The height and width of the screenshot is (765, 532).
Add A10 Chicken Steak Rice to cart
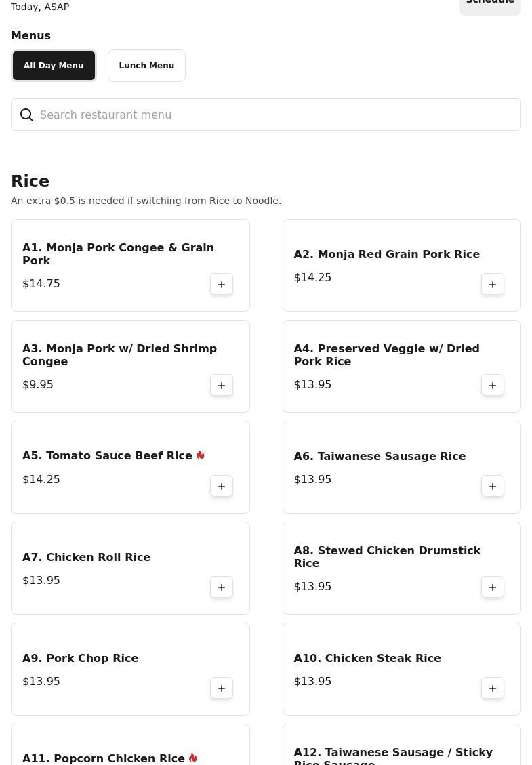click(493, 688)
